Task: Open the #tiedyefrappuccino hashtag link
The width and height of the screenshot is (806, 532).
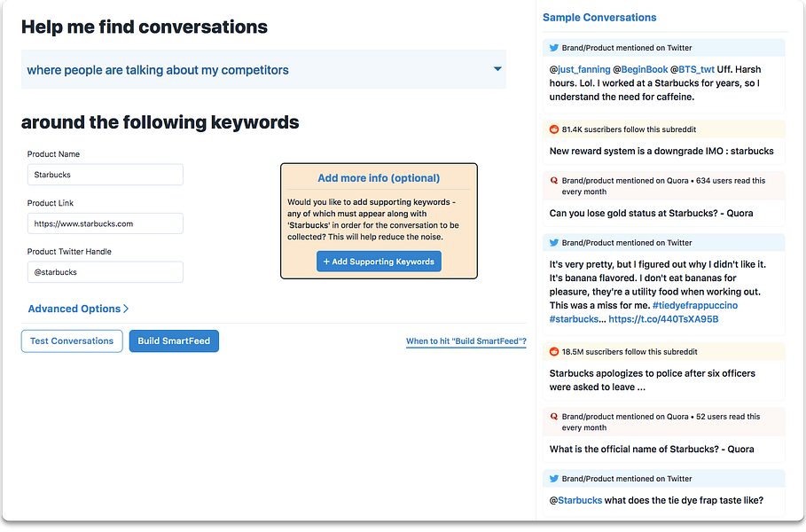Action: 695,305
